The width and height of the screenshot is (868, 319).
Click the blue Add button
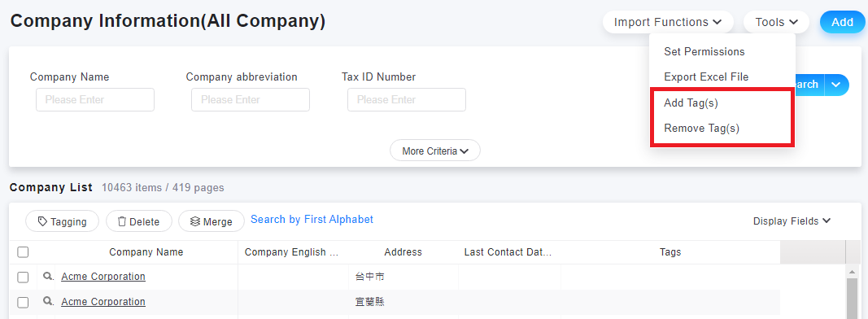(842, 22)
